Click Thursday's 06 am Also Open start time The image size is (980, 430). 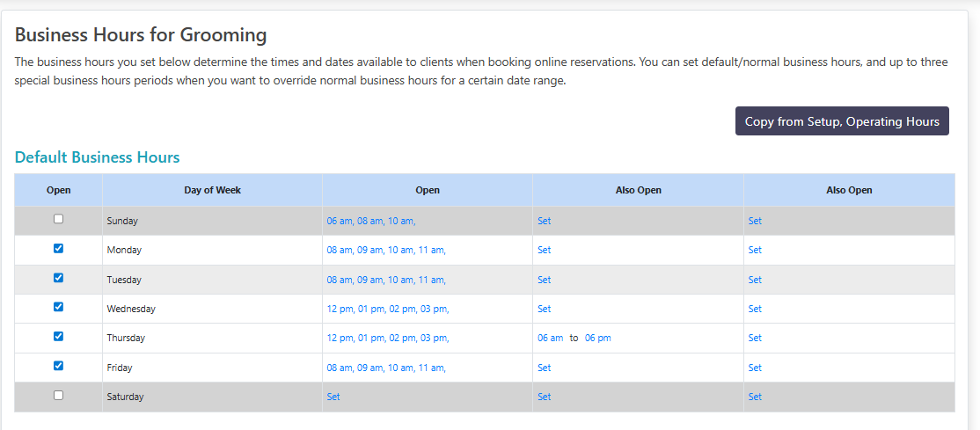coord(550,338)
